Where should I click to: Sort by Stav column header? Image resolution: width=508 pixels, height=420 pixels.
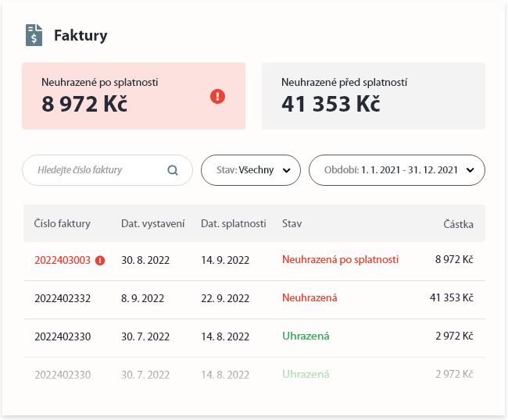tap(292, 223)
